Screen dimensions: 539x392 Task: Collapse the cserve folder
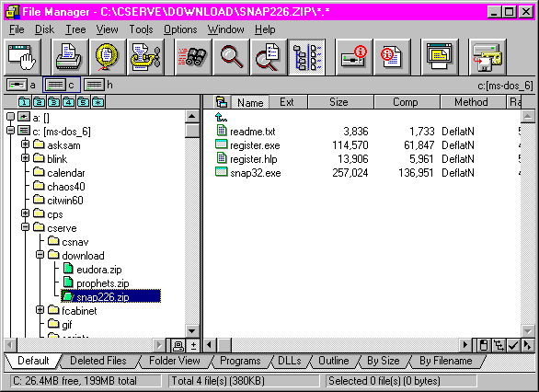(25, 227)
